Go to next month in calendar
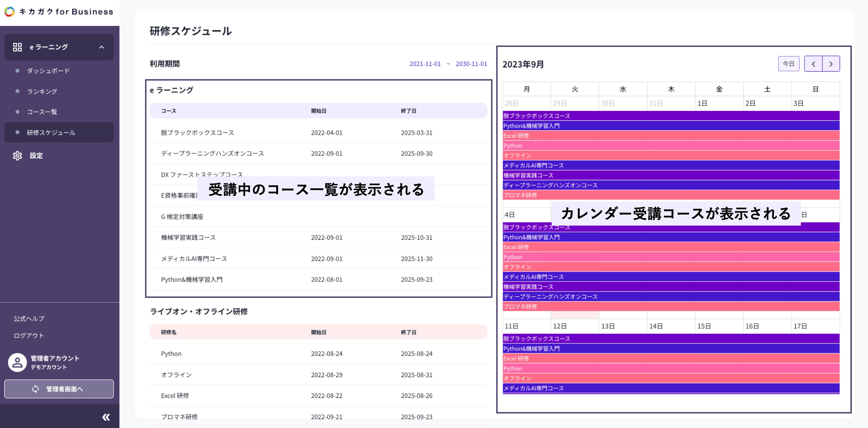This screenshot has height=428, width=868. (x=831, y=64)
